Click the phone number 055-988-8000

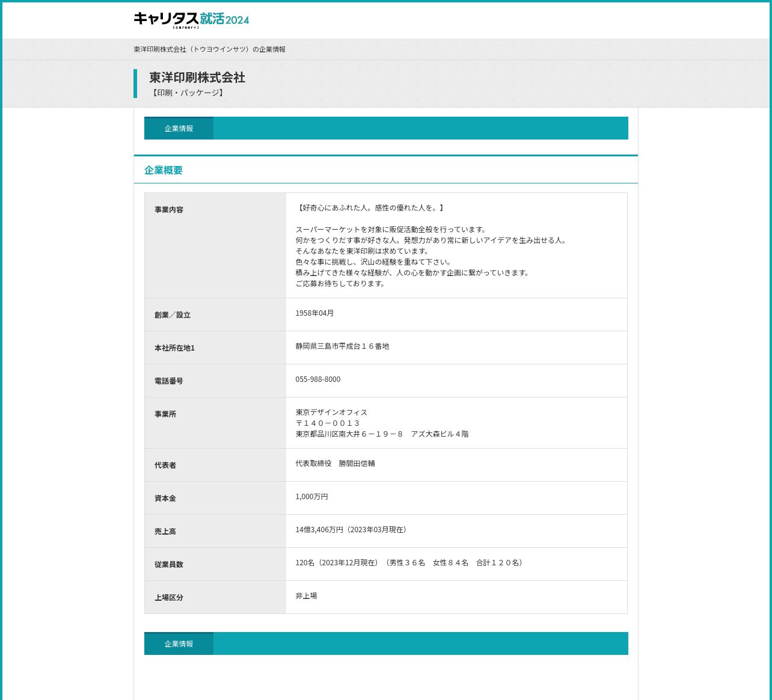click(x=318, y=379)
